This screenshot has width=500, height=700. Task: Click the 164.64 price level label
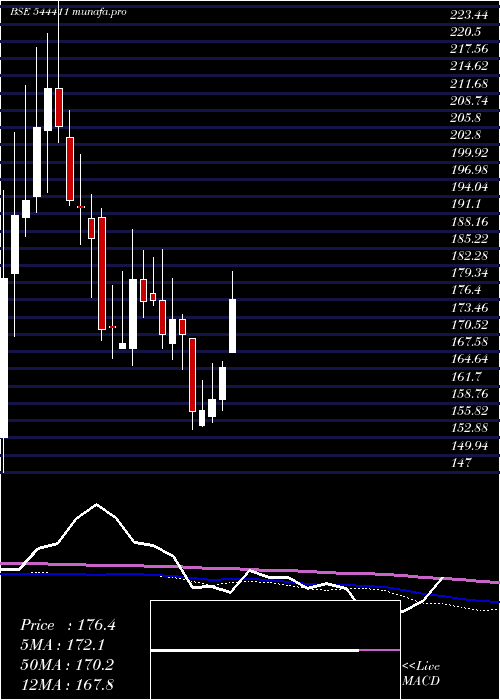click(469, 359)
